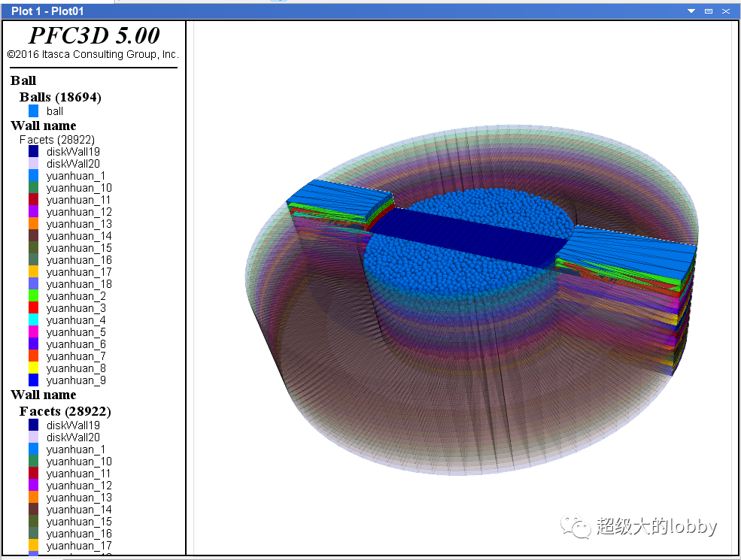Open the Plot01 title bar dropdown arrow
This screenshot has width=741, height=560.
(691, 11)
